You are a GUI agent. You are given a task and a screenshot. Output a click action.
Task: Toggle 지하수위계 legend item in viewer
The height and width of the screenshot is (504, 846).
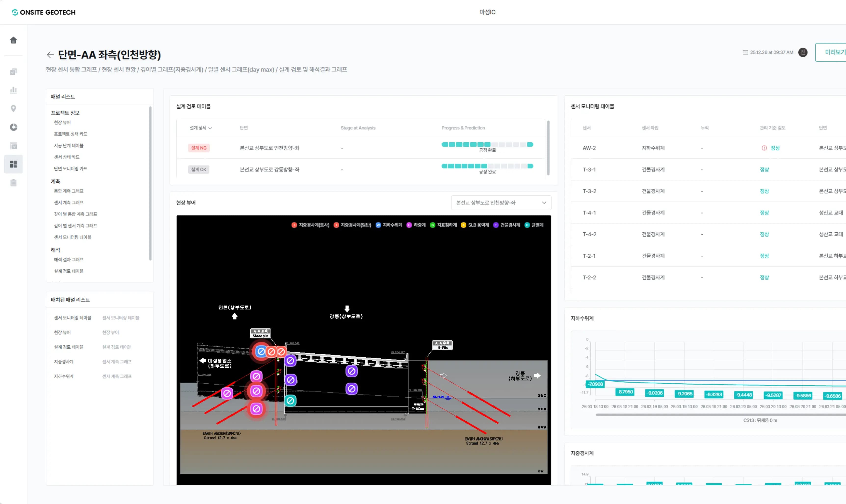[x=389, y=225]
